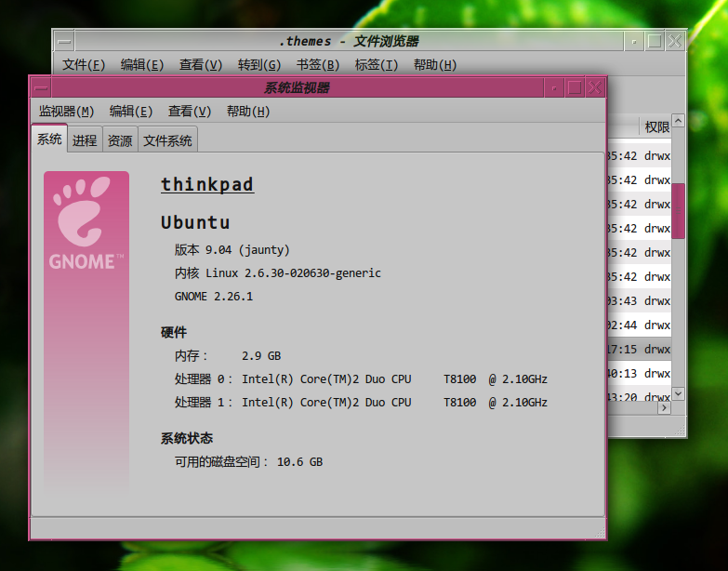Open 转到(G) menu in file browser window

coord(259,64)
